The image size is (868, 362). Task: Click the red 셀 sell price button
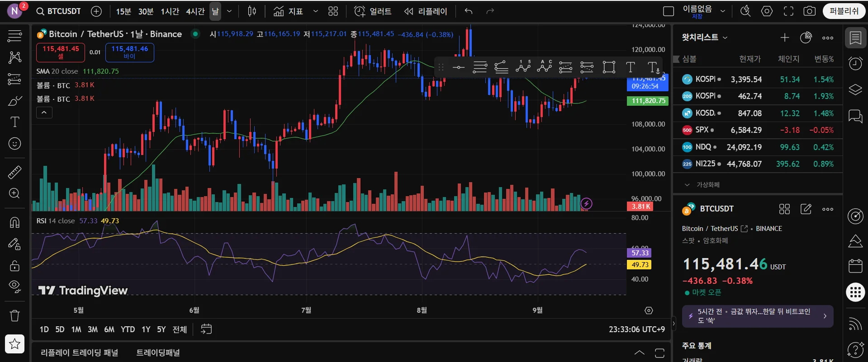(x=61, y=52)
